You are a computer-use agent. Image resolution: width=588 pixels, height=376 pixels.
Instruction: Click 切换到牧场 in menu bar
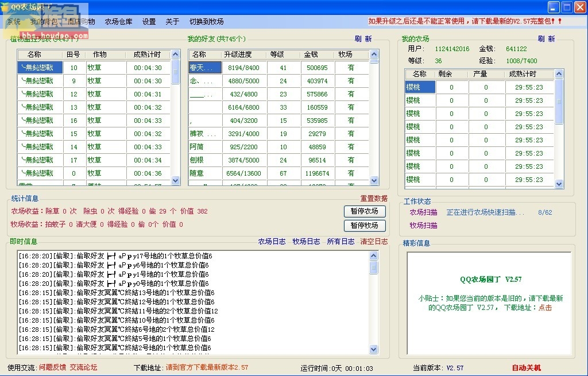pyautogui.click(x=207, y=22)
